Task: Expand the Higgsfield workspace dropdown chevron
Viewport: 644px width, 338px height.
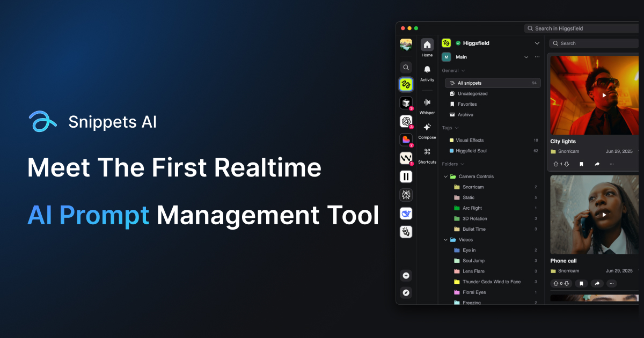Action: pyautogui.click(x=537, y=43)
